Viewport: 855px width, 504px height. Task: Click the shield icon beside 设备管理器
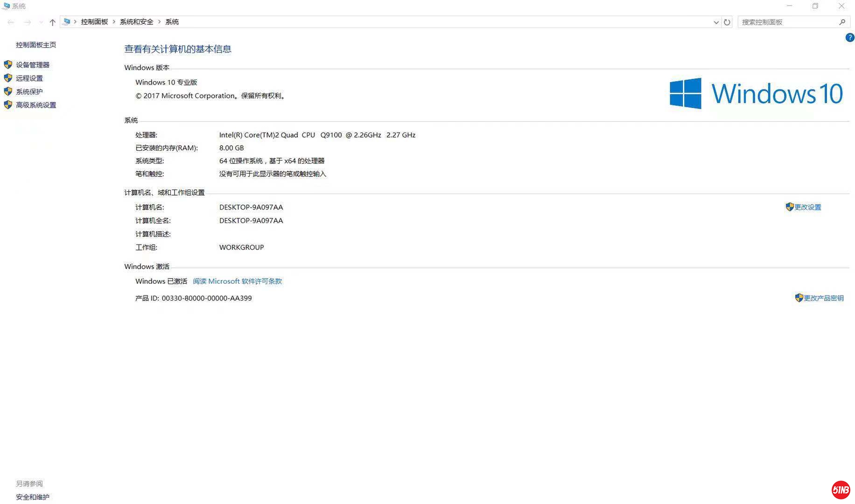tap(8, 64)
